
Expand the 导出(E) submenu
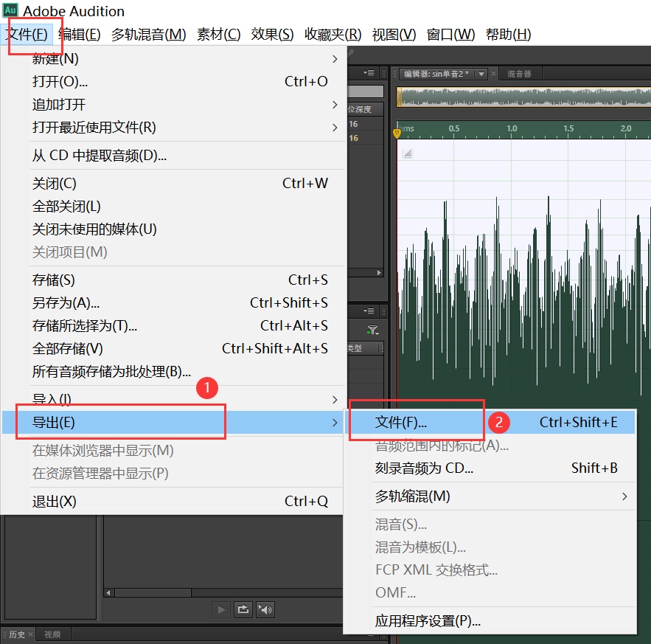pyautogui.click(x=173, y=423)
